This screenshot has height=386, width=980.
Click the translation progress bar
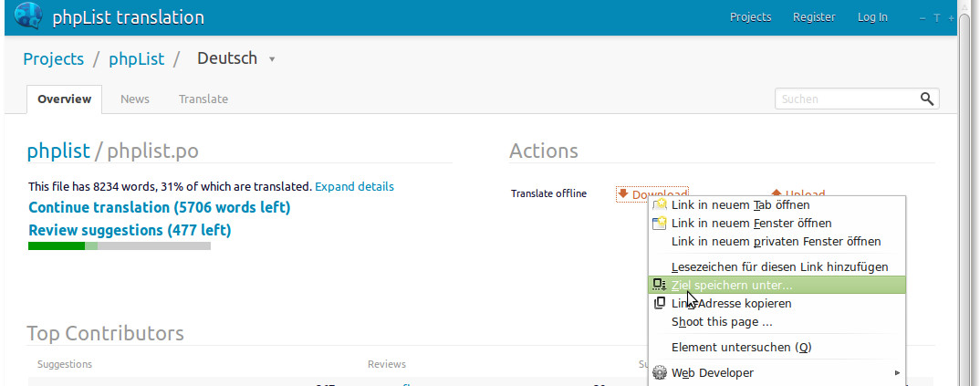(120, 246)
